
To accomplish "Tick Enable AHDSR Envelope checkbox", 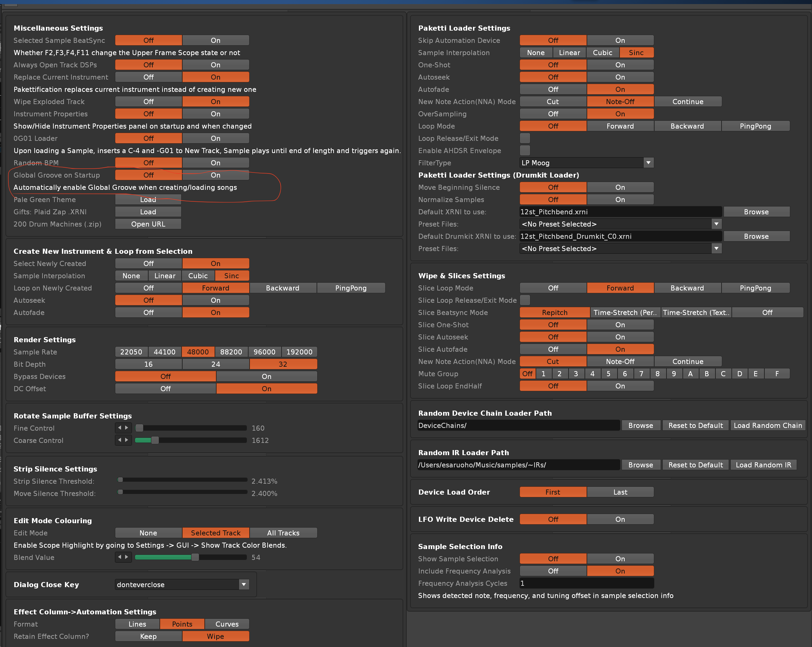I will click(x=525, y=150).
